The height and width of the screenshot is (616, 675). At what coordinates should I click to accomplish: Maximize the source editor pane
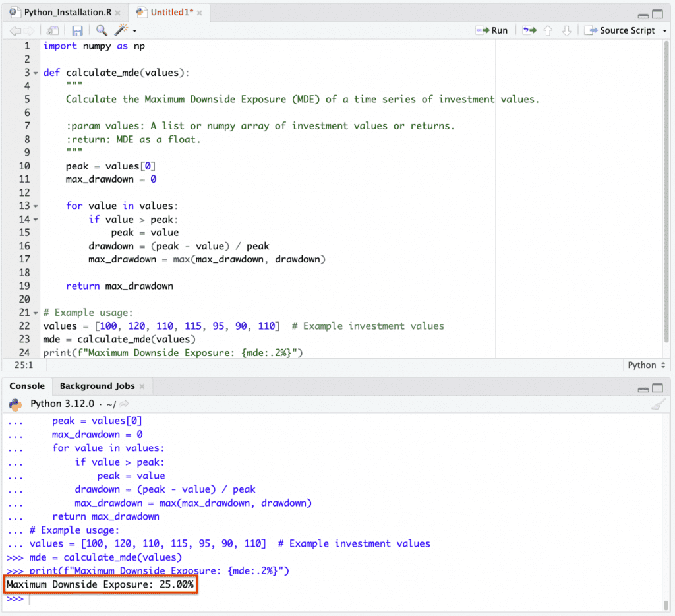[658, 14]
